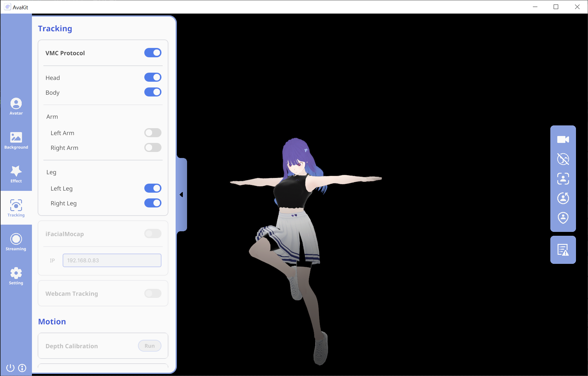The image size is (588, 376).
Task: Turn off Right Leg tracking toggle
Action: point(153,203)
